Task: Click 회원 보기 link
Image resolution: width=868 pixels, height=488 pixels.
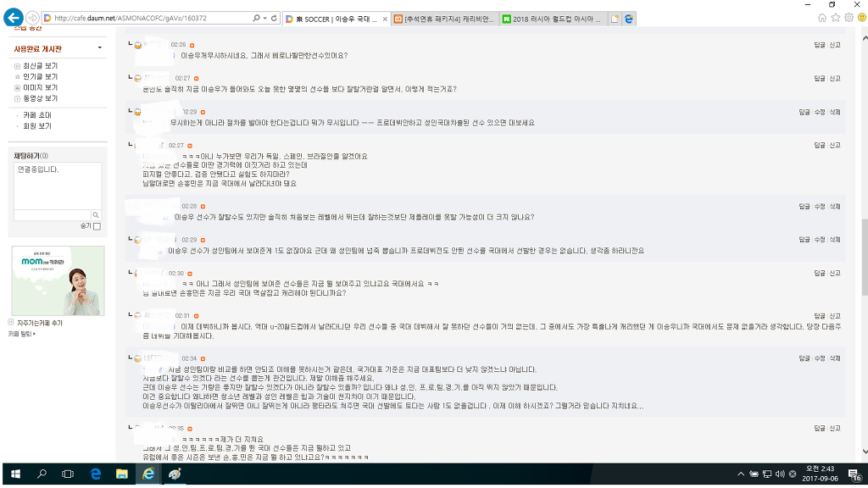Action: pos(37,126)
